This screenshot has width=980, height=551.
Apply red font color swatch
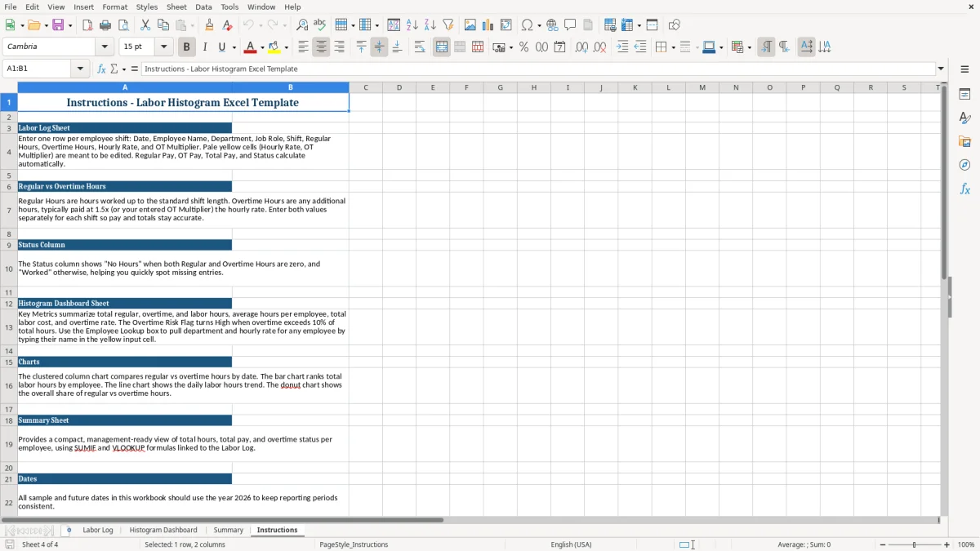point(251,47)
